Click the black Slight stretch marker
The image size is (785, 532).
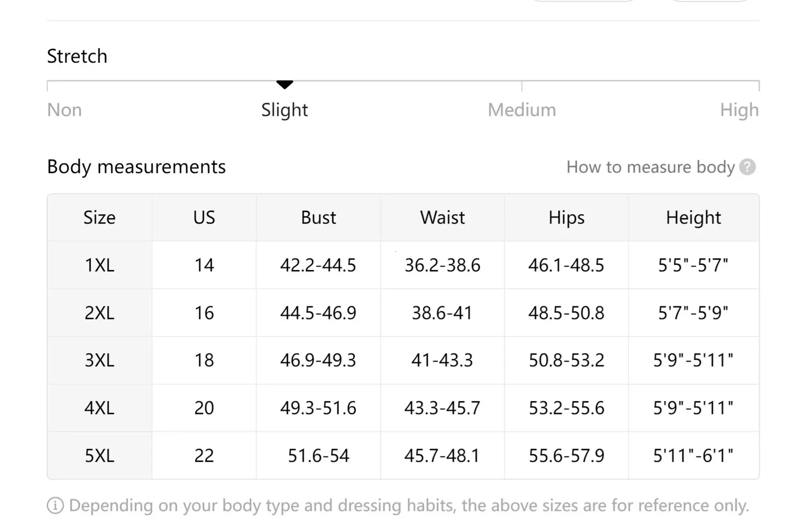(x=285, y=84)
